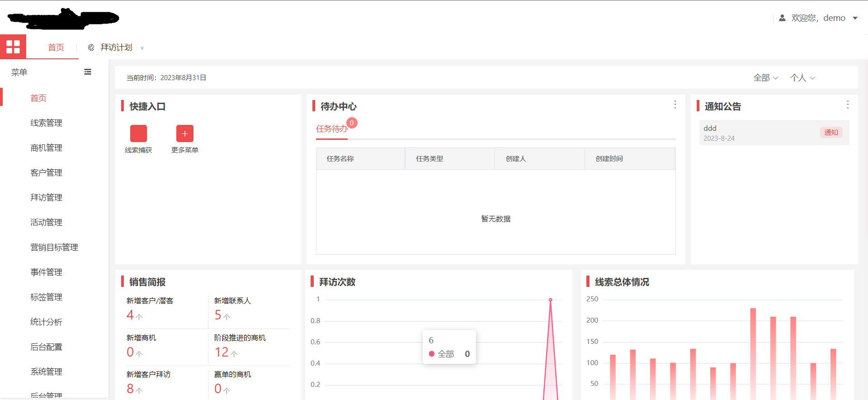Image resolution: width=868 pixels, height=400 pixels.
Task: Open the 待办中心 three-dot options menu
Action: 675,105
